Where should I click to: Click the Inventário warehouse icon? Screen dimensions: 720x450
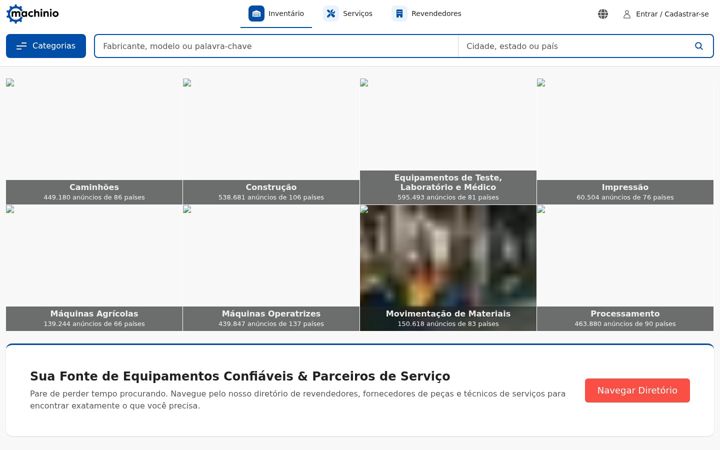coord(256,14)
